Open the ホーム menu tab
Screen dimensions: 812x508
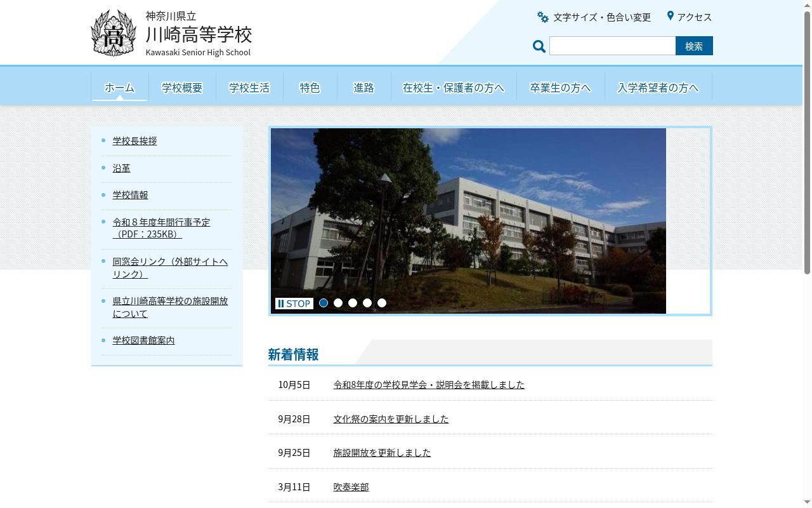point(120,87)
